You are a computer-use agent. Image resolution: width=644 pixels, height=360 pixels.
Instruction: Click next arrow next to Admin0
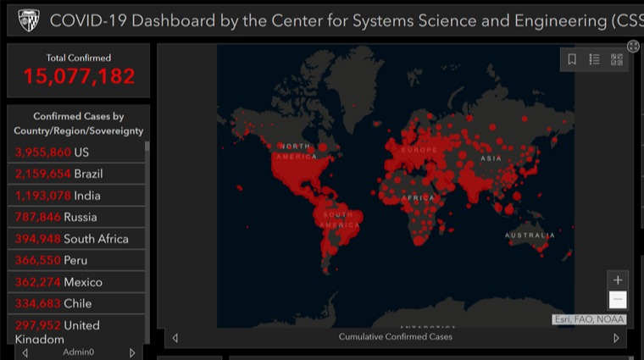(x=132, y=352)
